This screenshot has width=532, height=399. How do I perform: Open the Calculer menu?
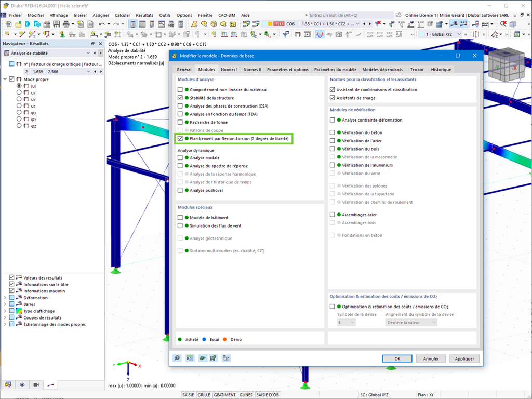(123, 15)
